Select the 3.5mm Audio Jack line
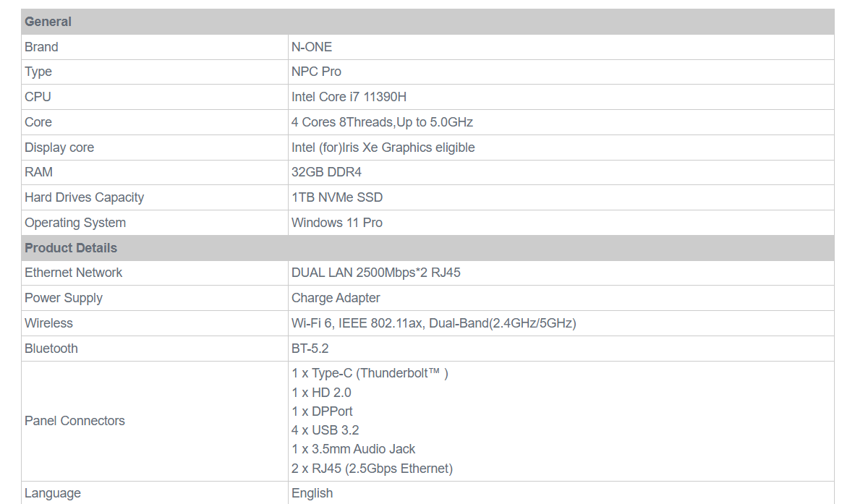The height and width of the screenshot is (504, 855). (353, 449)
